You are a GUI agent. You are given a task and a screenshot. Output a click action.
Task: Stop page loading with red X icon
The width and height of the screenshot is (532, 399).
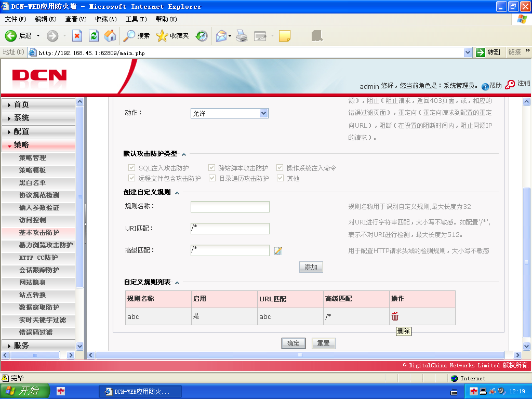pyautogui.click(x=77, y=36)
